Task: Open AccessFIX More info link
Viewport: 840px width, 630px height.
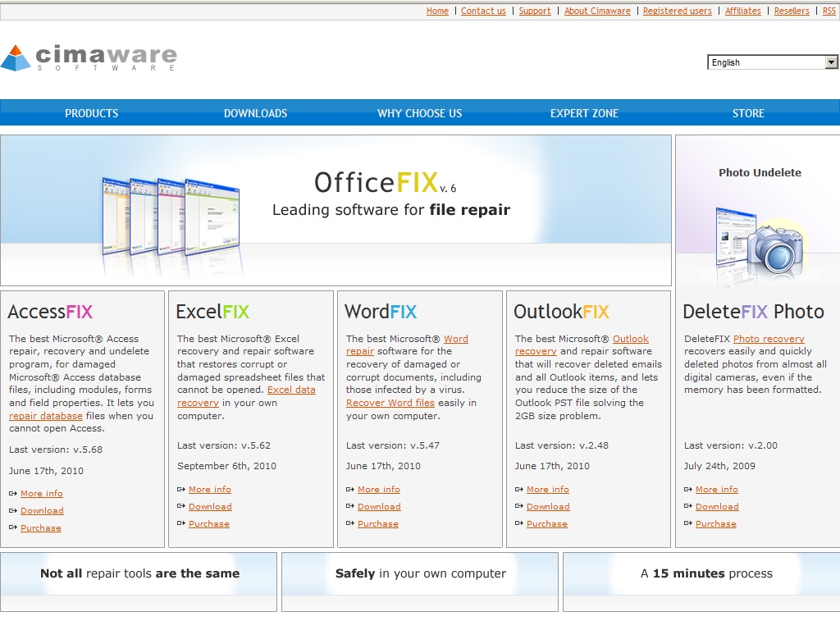Action: pyautogui.click(x=42, y=493)
